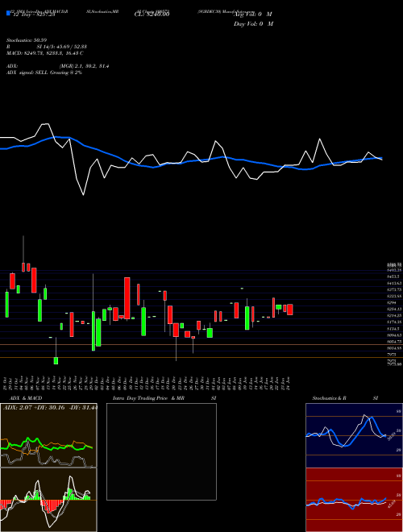Image resolution: width=403 pixels, height=532 pixels.
Task: Open the ADX indicator sub-chart
Action: tap(48, 435)
